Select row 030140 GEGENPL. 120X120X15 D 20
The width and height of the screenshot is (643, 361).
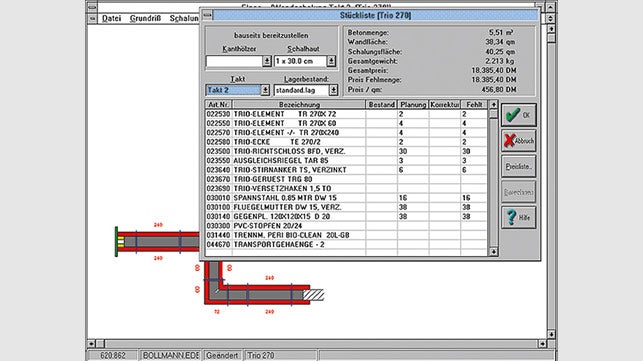tap(346, 217)
